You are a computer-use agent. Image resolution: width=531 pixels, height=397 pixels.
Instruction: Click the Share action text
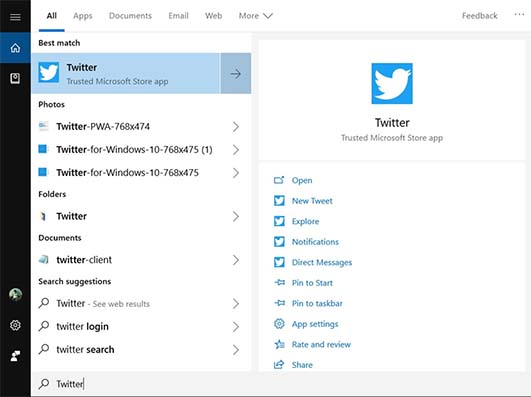coord(302,365)
